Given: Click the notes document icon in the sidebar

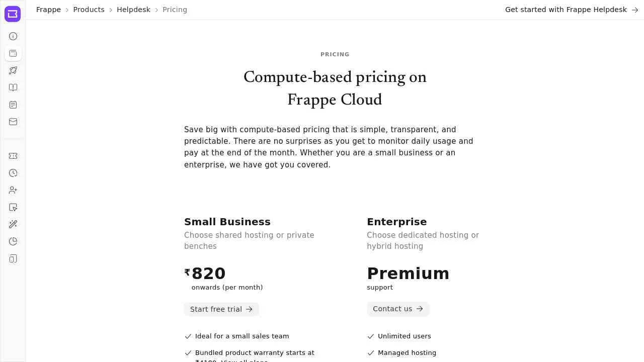Looking at the screenshot, I should click(x=13, y=105).
